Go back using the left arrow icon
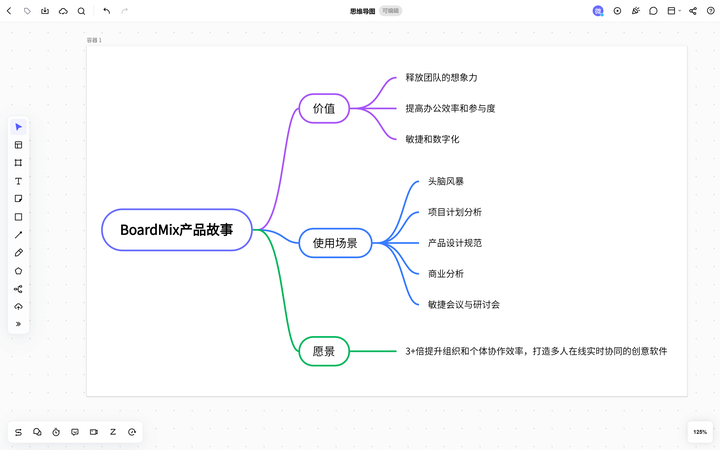The height and width of the screenshot is (450, 720). 9,11
